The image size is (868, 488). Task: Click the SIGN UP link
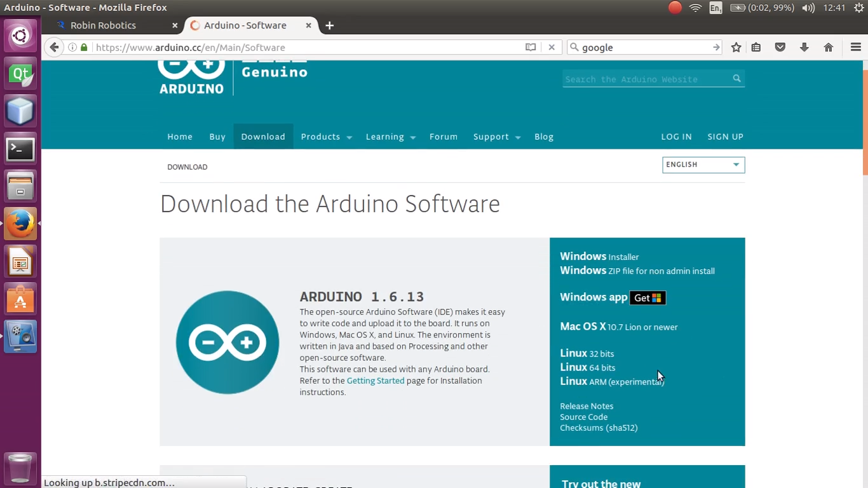click(725, 137)
